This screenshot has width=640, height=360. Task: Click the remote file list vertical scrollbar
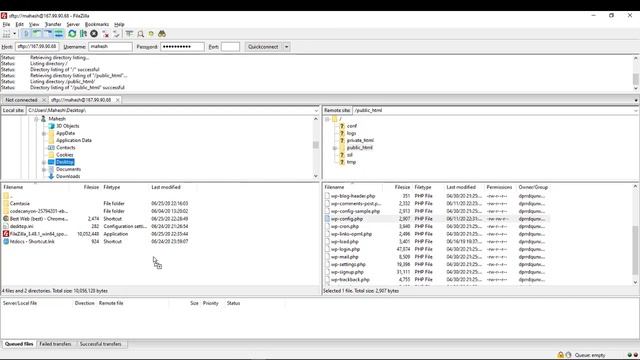[x=635, y=250]
